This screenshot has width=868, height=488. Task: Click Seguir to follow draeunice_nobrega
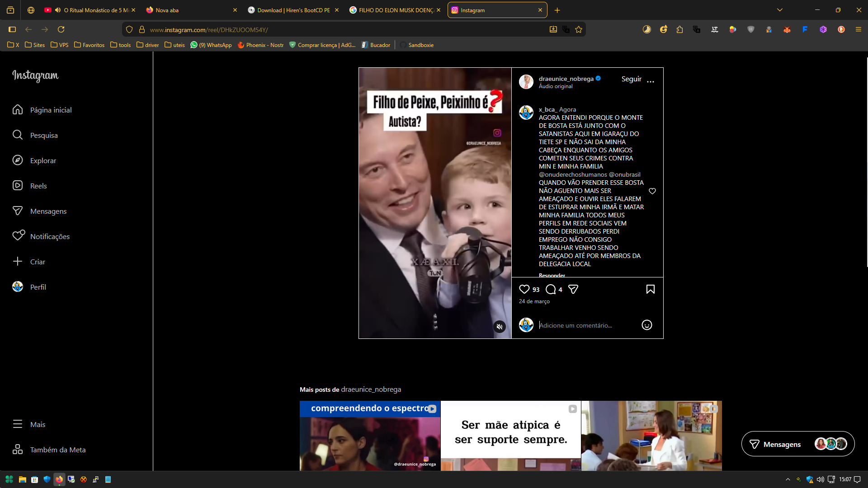tap(631, 79)
